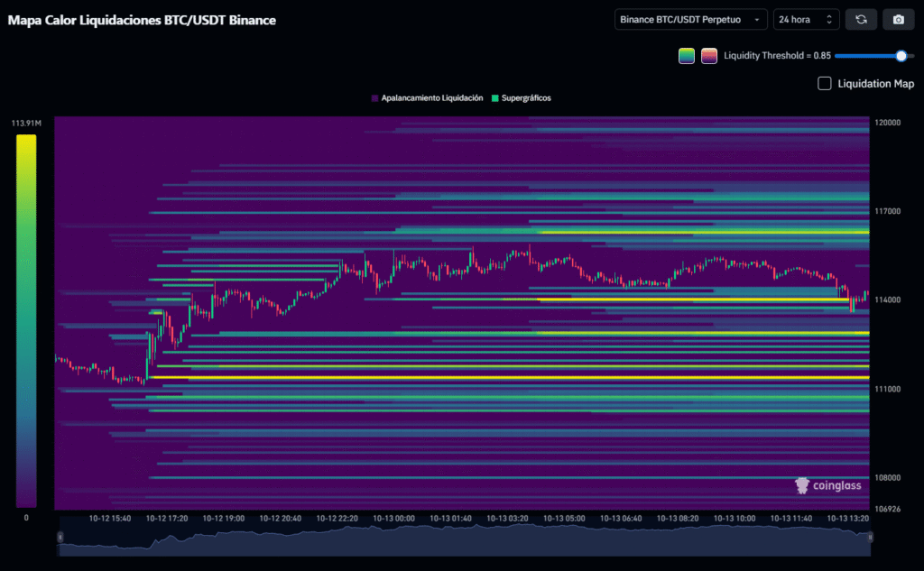Toggle the Supergráficos series label

pyautogui.click(x=526, y=97)
